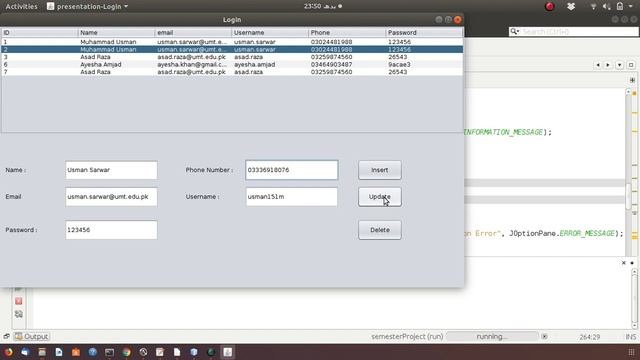Open Google Chrome from the taskbar

coord(127,352)
